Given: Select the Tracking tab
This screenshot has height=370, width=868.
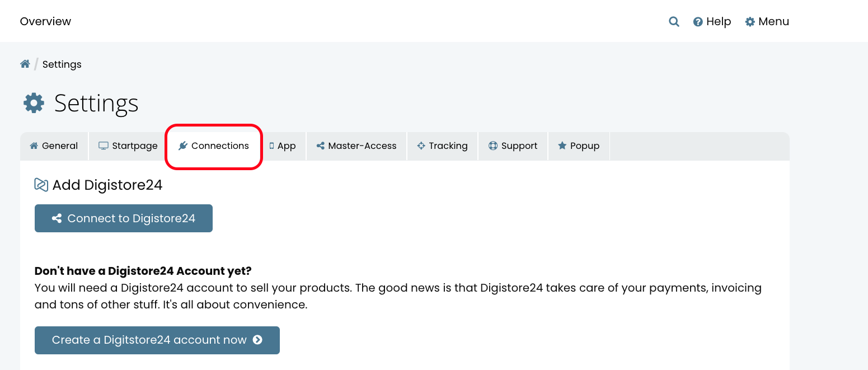Looking at the screenshot, I should pyautogui.click(x=442, y=146).
